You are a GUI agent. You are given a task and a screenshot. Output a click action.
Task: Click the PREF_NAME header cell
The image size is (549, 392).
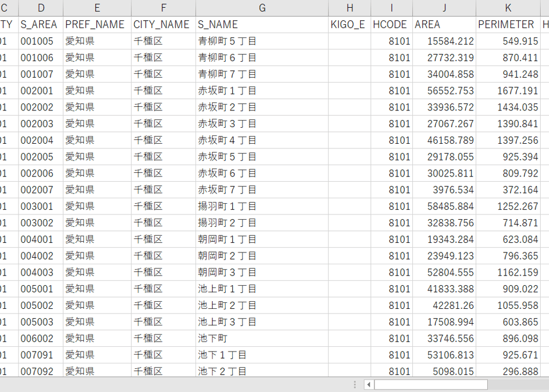(x=97, y=24)
